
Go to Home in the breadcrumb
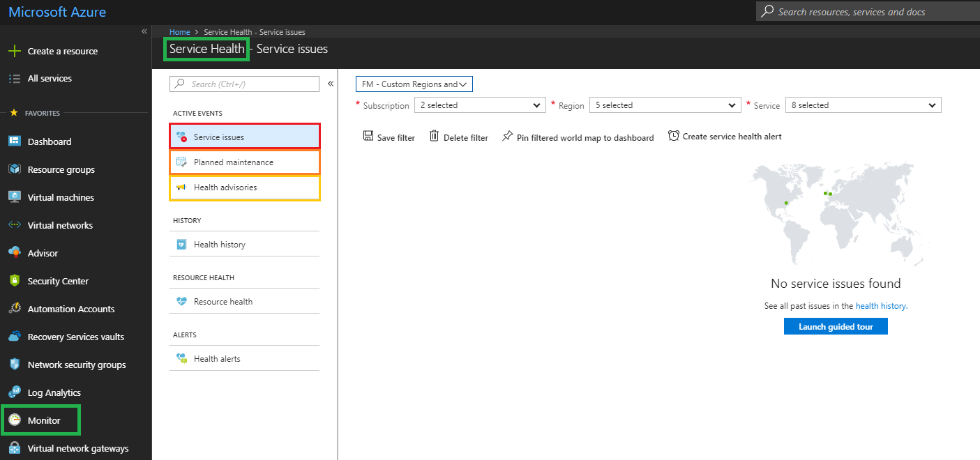[180, 32]
